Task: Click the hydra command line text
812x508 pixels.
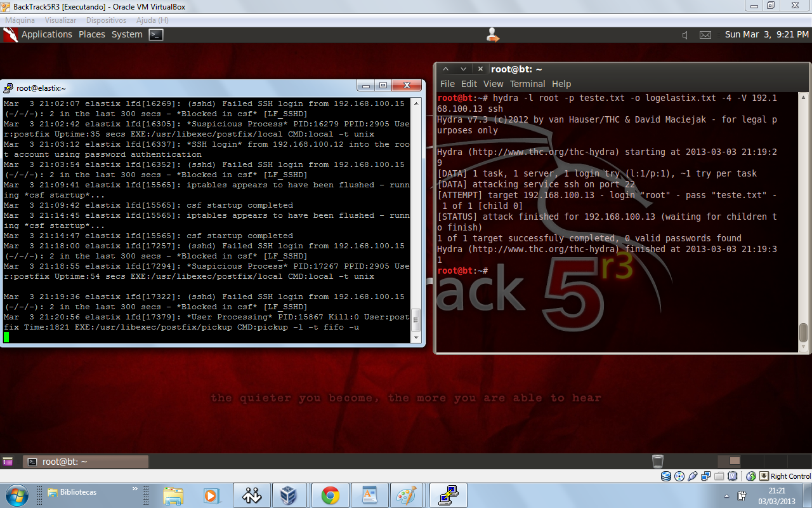Action: point(607,104)
